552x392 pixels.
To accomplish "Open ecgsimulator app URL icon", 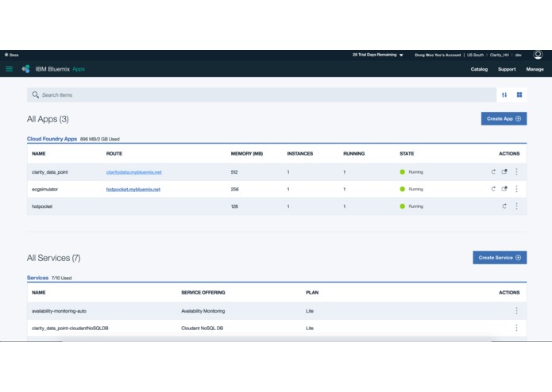I will coord(504,189).
